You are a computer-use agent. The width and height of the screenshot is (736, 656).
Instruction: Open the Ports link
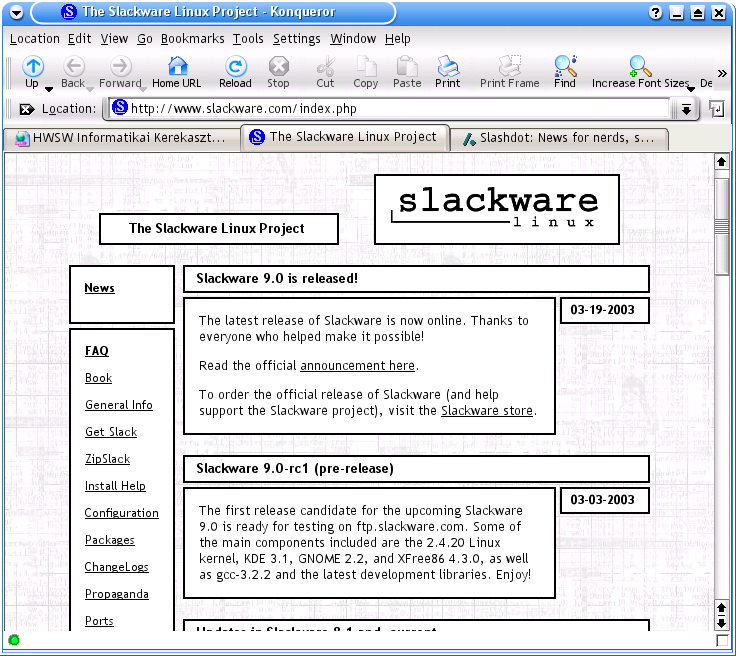(x=100, y=621)
